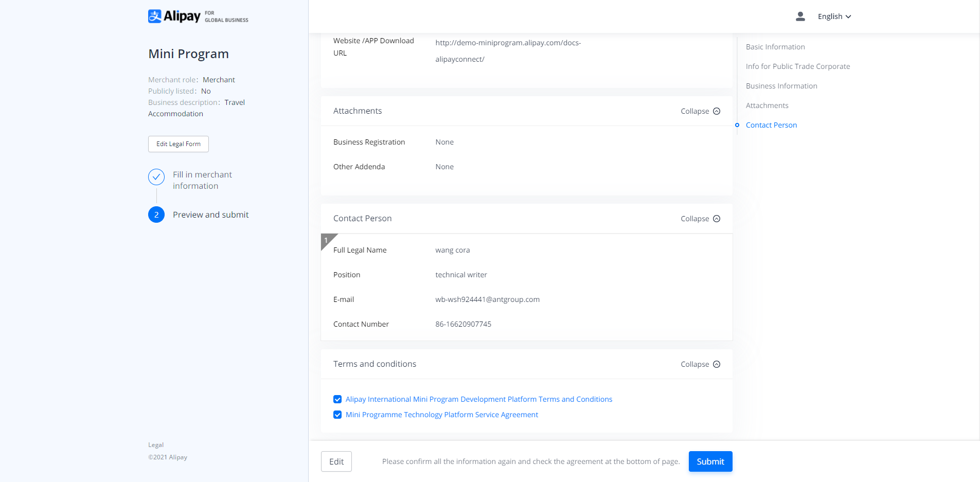Open the Mini Programme Technology Platform Service Agreement link
The height and width of the screenshot is (482, 980).
[441, 415]
